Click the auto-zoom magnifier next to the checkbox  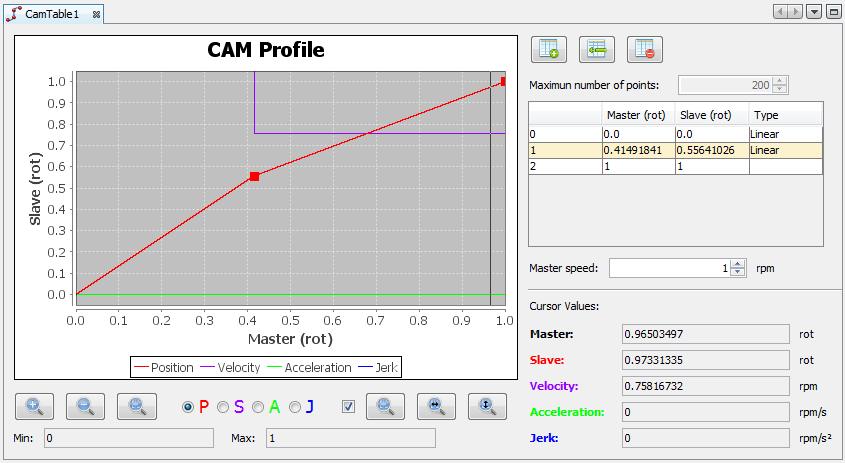tap(385, 406)
